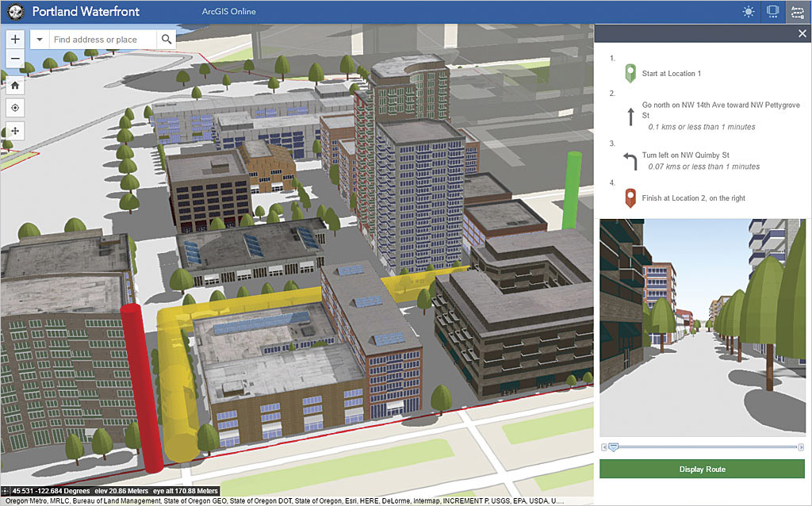Viewport: 812px width, 506px height.
Task: Select the green cylinder start marker
Action: coord(571,190)
